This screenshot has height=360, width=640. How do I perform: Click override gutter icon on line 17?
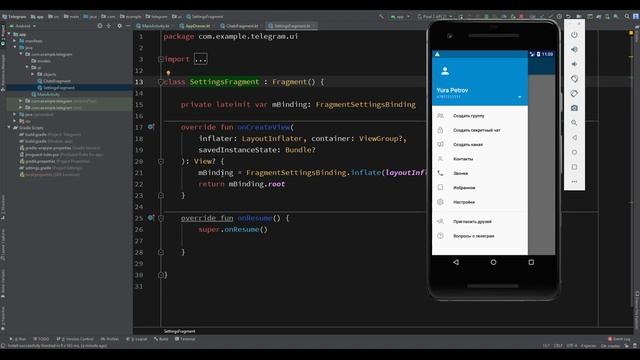click(151, 127)
